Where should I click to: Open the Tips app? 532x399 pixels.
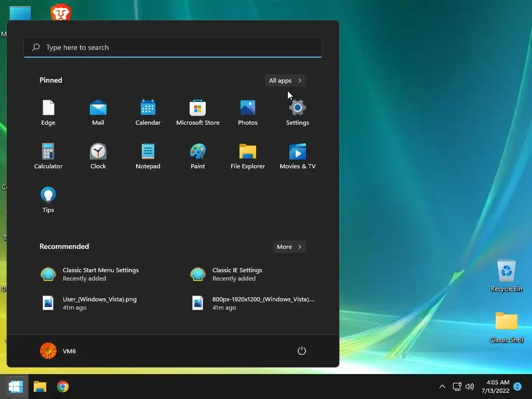[48, 200]
